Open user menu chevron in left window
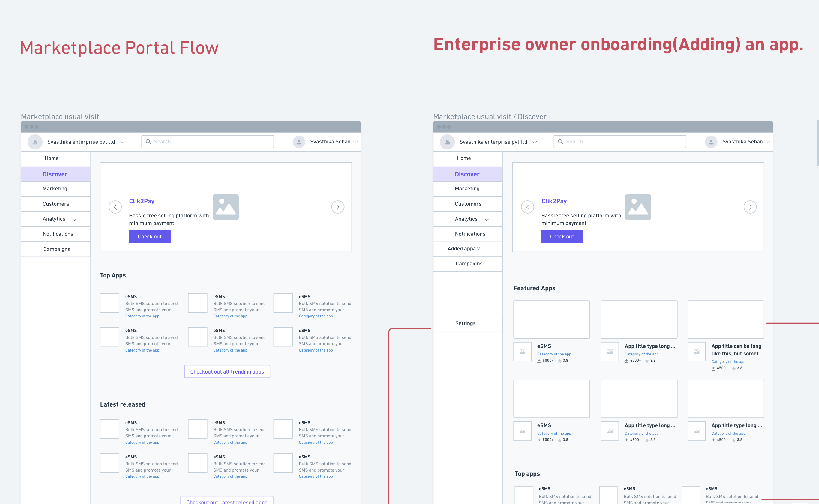The height and width of the screenshot is (504, 819). pyautogui.click(x=355, y=142)
